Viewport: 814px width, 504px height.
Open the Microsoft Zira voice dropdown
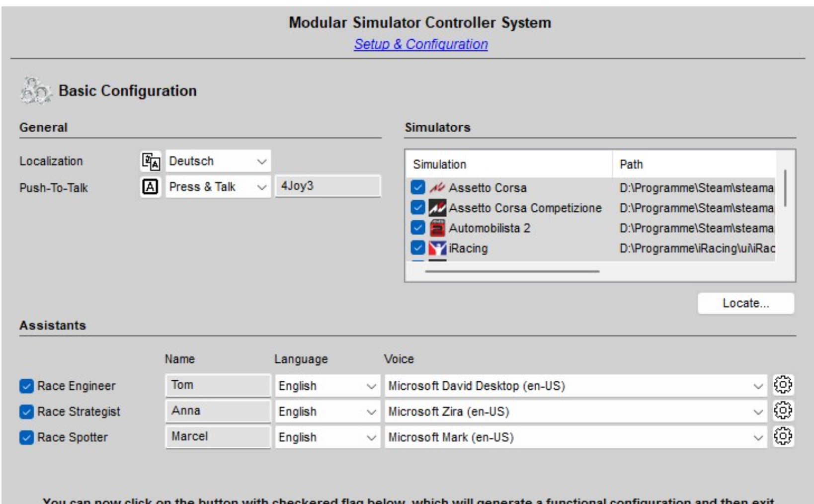pyautogui.click(x=576, y=412)
